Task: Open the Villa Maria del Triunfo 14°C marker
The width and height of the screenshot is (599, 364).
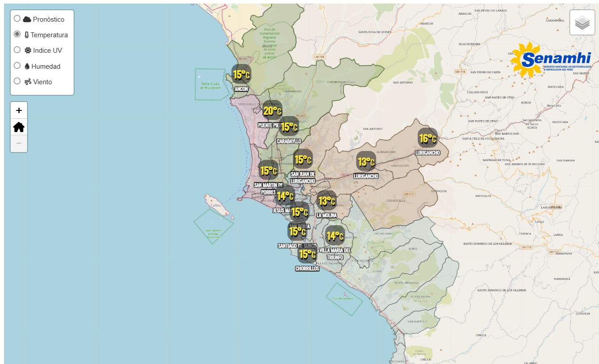Action: (335, 235)
